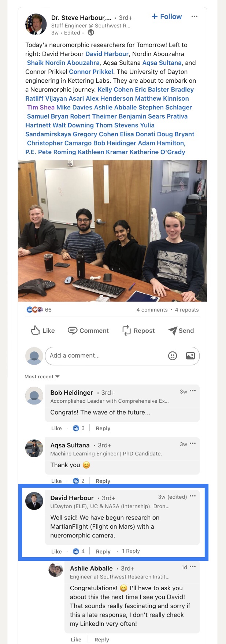Expand the Most recent sort dropdown
The height and width of the screenshot is (644, 226).
(x=42, y=377)
